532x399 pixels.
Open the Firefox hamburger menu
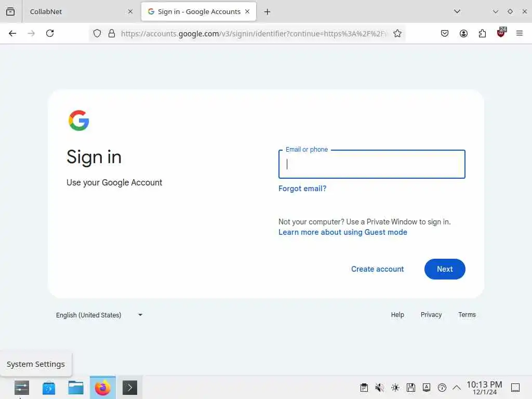[519, 33]
